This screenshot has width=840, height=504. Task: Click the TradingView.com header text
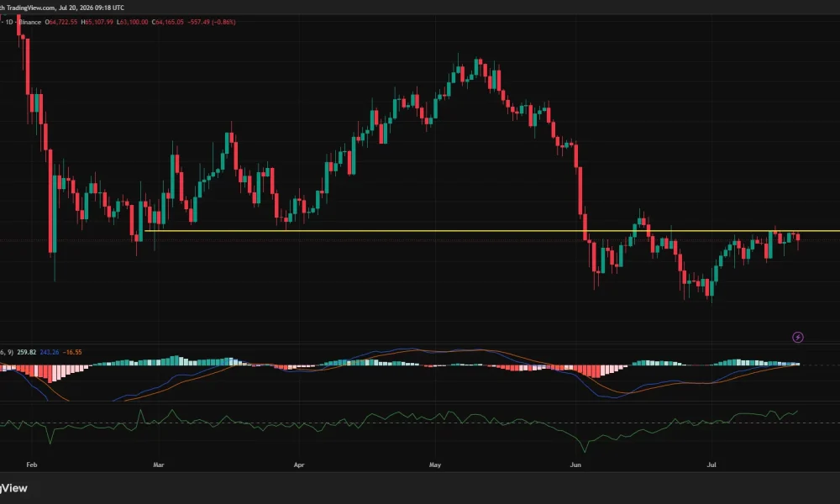click(30, 8)
